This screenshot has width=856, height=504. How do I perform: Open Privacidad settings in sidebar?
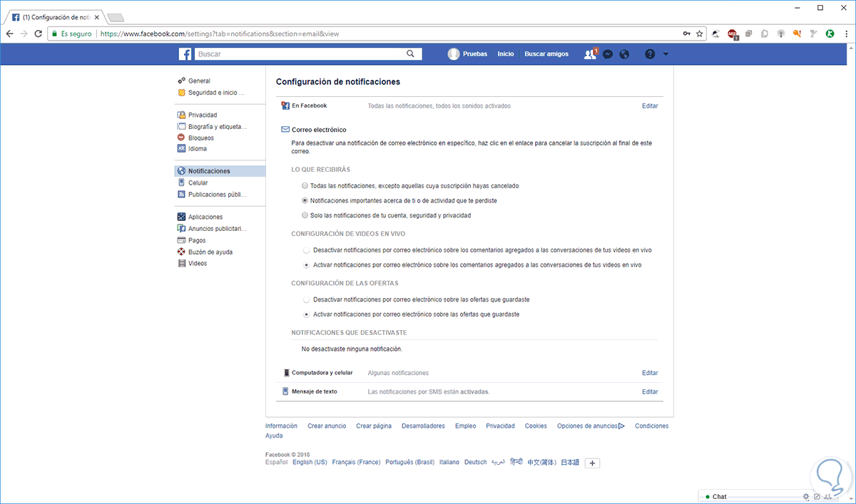pyautogui.click(x=203, y=115)
